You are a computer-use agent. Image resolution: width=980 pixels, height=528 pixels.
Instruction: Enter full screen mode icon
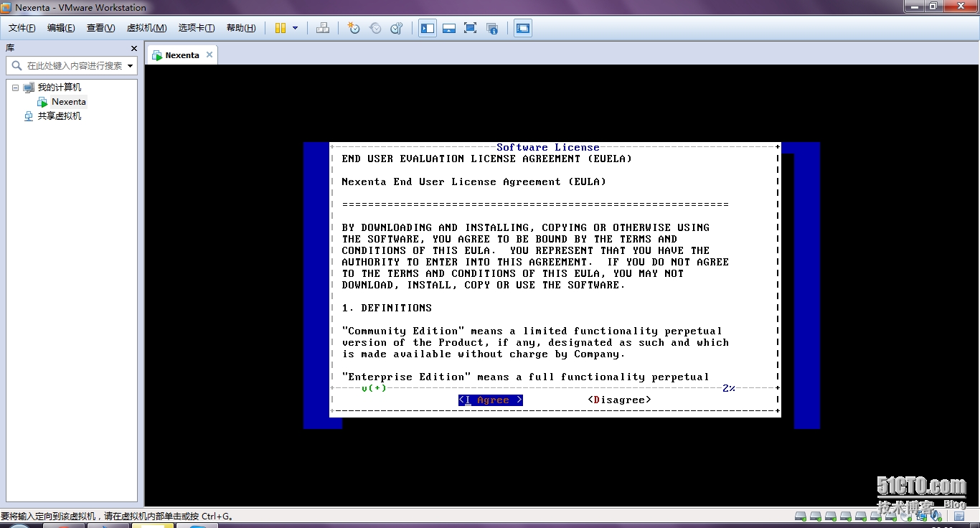[470, 28]
